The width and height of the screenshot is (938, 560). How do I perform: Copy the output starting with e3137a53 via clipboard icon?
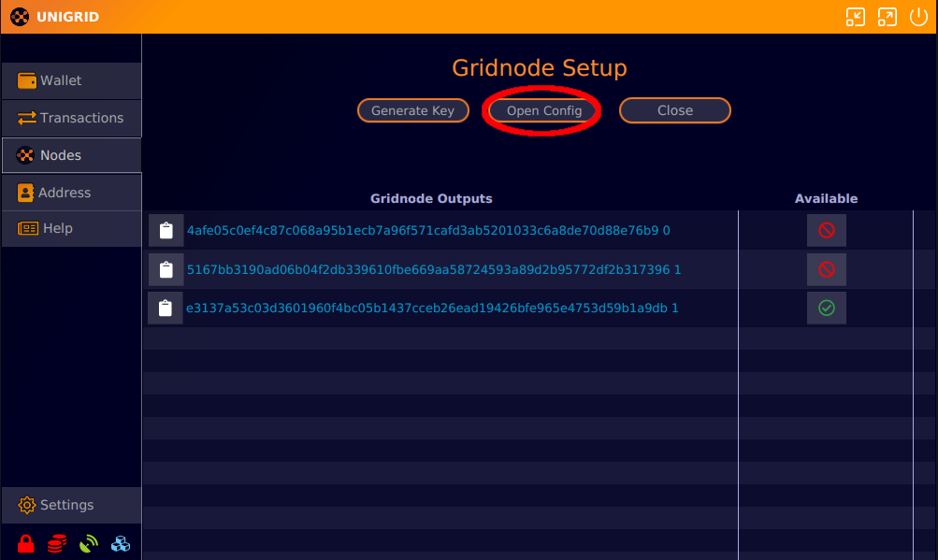(x=166, y=309)
